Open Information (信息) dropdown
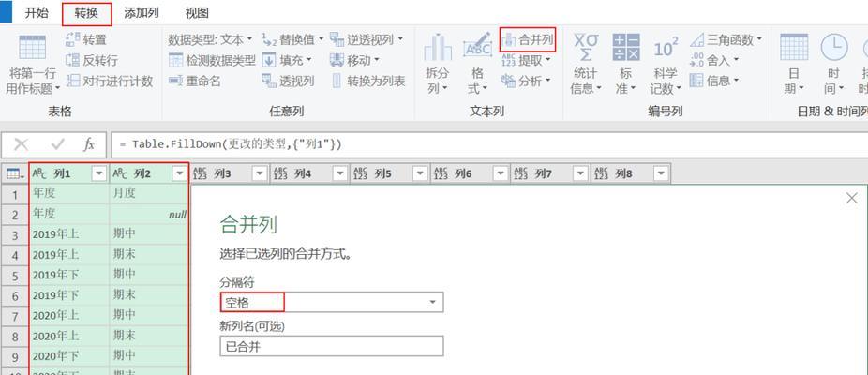Viewport: 868px width, 375px height. [714, 81]
